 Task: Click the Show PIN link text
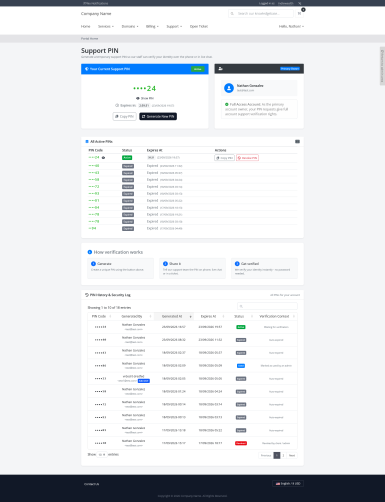pyautogui.click(x=147, y=98)
